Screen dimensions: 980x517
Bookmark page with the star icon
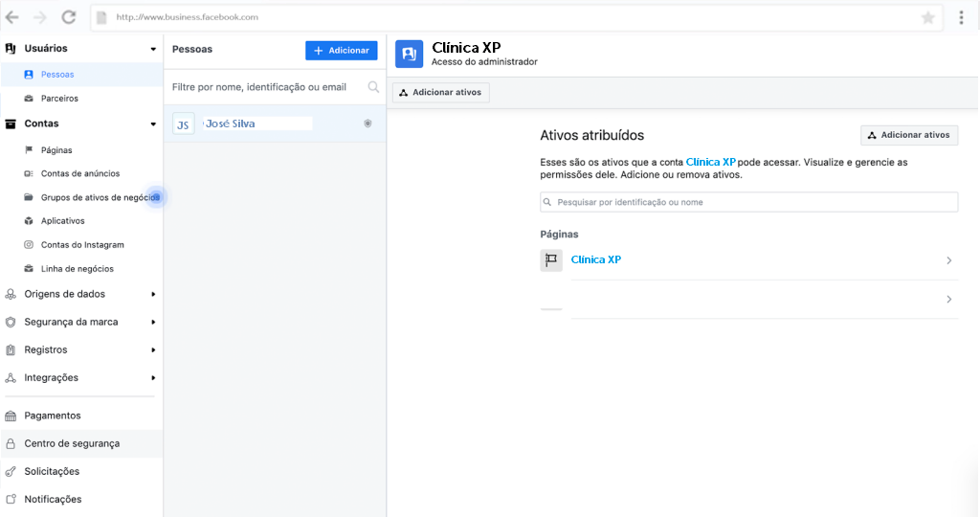click(928, 17)
